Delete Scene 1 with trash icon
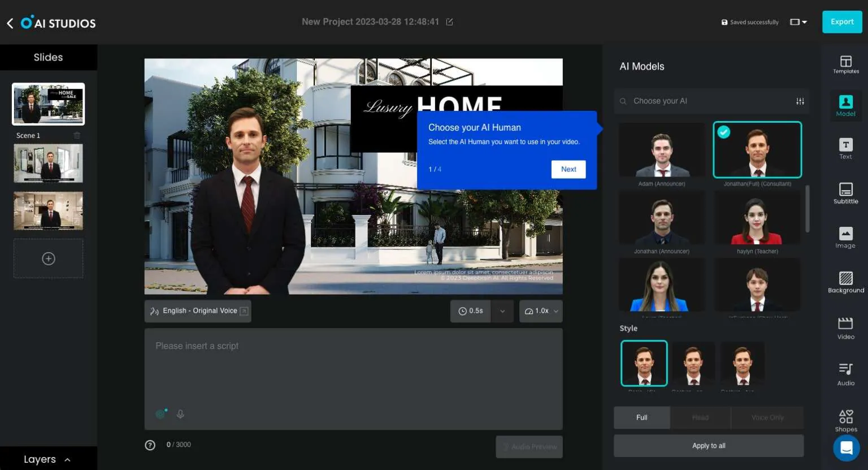Image resolution: width=868 pixels, height=470 pixels. (x=77, y=135)
